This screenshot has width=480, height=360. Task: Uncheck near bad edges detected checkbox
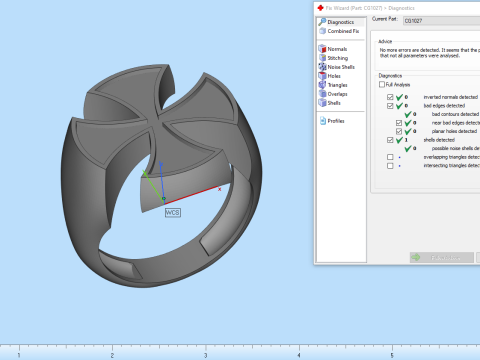(x=399, y=123)
